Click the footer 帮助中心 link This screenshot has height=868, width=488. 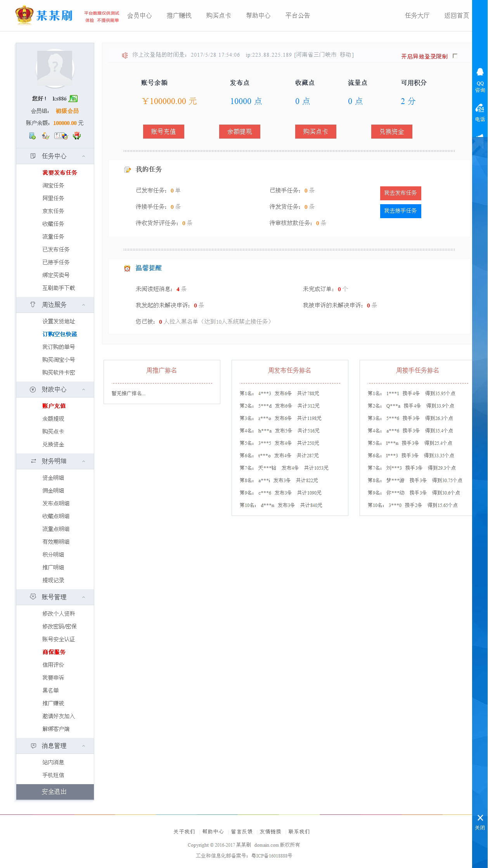[x=213, y=832]
